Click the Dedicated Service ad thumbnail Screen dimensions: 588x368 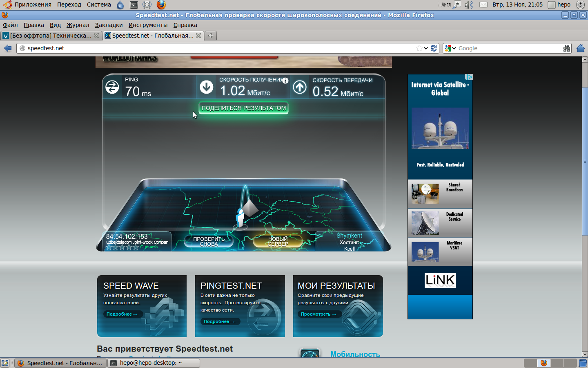(425, 223)
